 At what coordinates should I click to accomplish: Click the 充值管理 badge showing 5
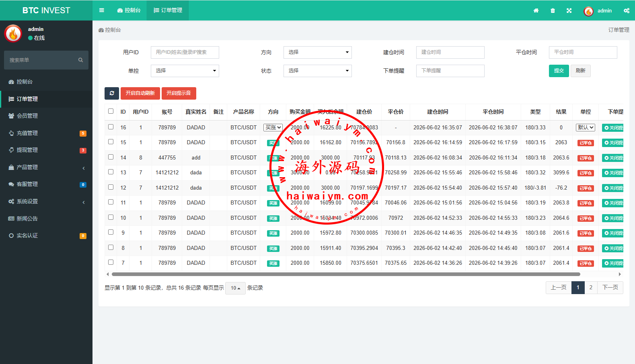(83, 133)
